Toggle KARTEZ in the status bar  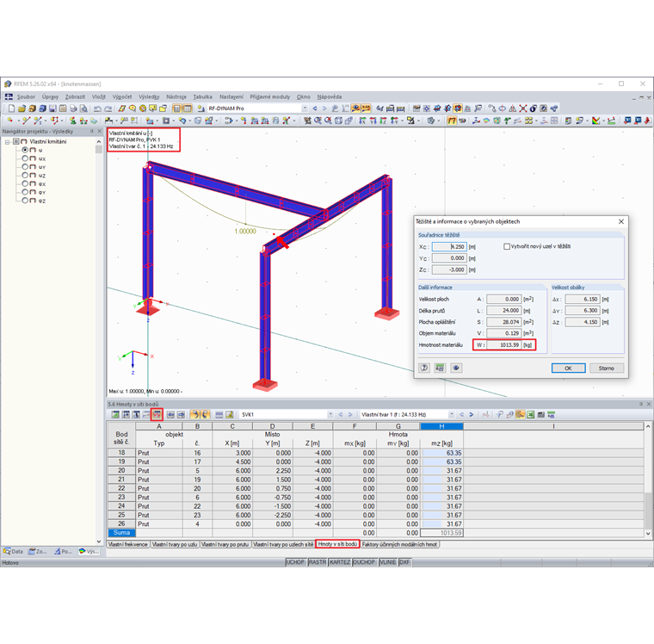[x=340, y=562]
